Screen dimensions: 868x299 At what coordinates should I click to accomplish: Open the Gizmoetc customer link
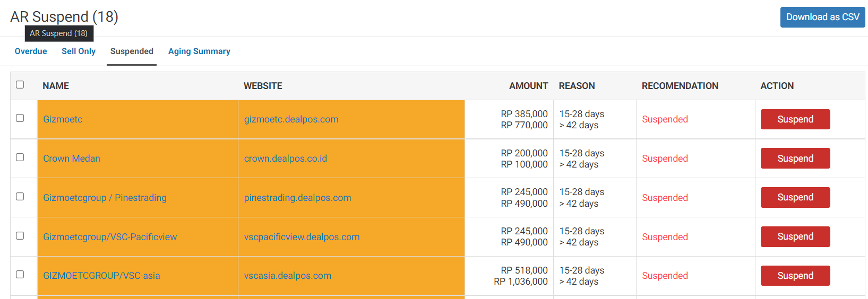click(63, 119)
